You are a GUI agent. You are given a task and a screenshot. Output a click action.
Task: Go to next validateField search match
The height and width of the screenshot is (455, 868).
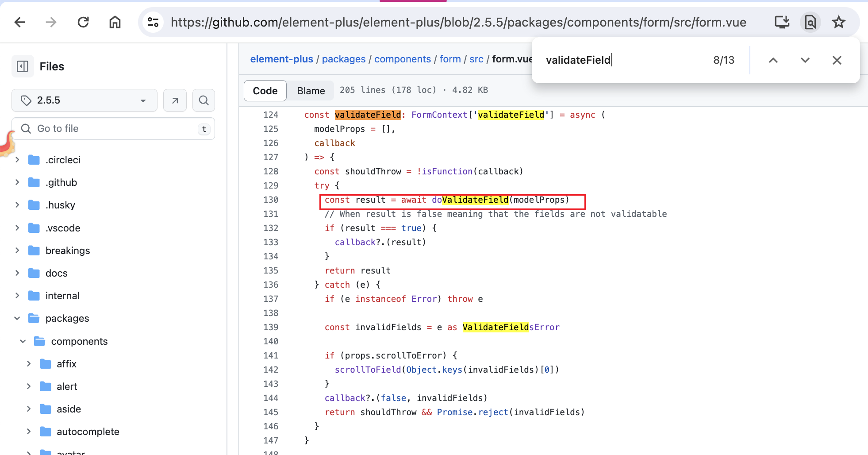805,60
